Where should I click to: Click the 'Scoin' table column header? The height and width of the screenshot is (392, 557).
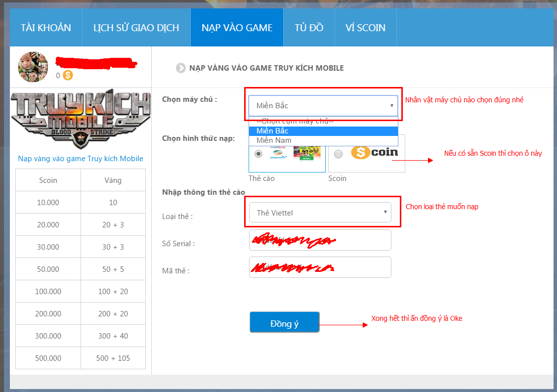coord(48,180)
